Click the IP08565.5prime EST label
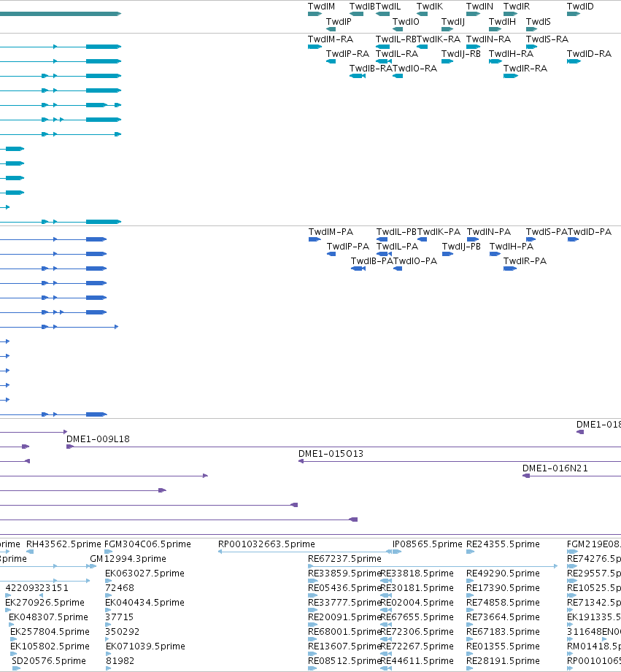 [x=428, y=544]
